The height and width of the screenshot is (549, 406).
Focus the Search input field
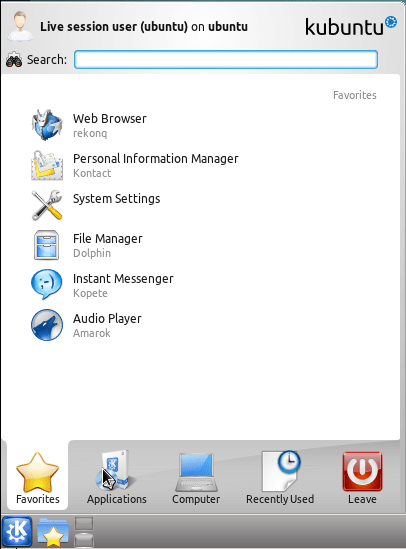point(226,60)
